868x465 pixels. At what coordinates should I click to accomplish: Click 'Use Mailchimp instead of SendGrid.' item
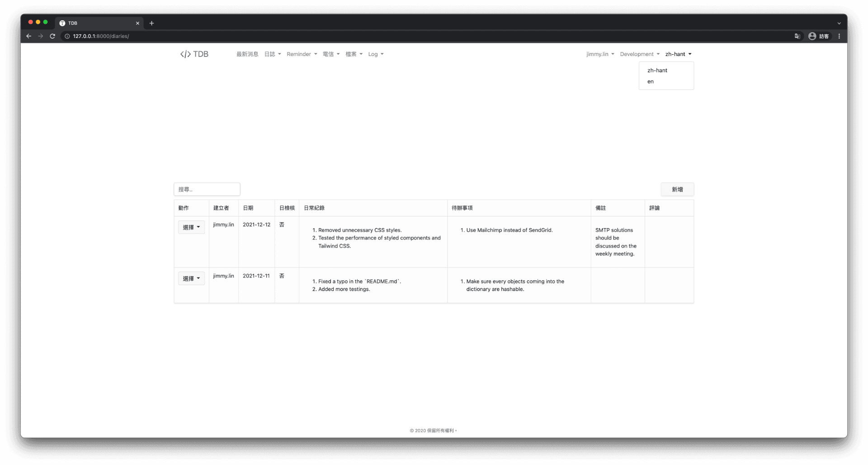(509, 230)
